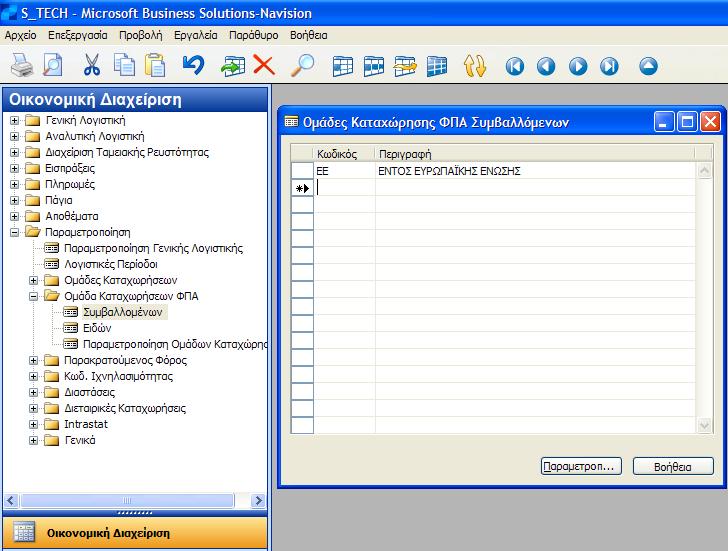Click the Find magnifier icon
Screen dimensions: 728x551
click(302, 65)
